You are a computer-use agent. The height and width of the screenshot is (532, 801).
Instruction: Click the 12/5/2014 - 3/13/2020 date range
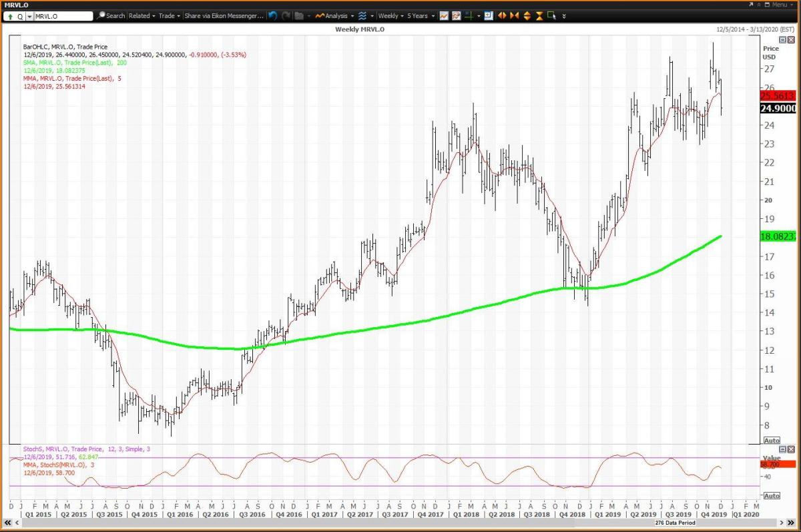(x=756, y=30)
